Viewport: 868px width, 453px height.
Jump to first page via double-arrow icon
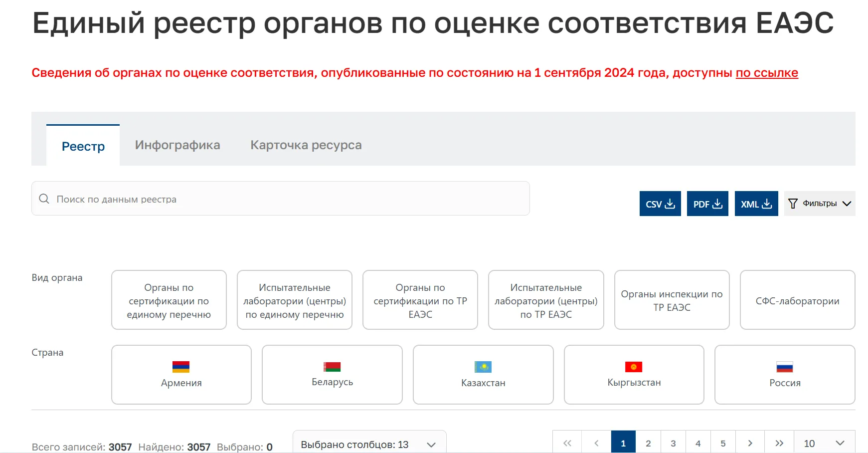(567, 442)
